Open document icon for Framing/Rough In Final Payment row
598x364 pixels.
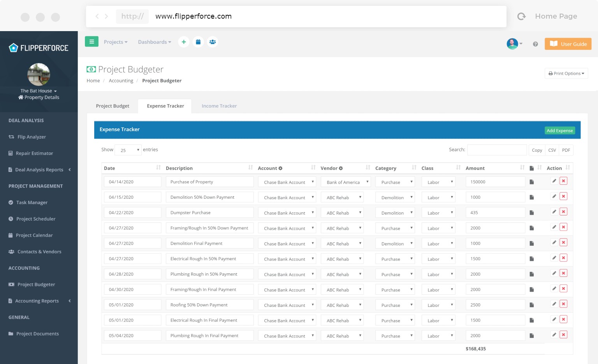tap(532, 290)
